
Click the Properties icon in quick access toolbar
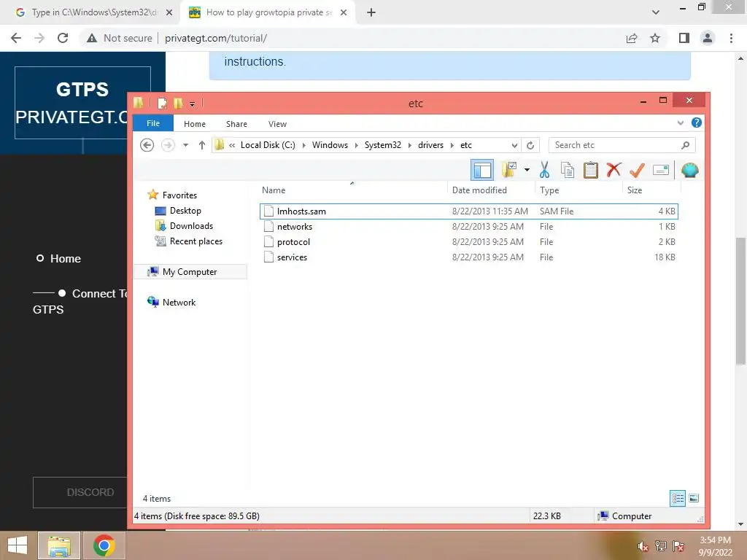coord(163,103)
